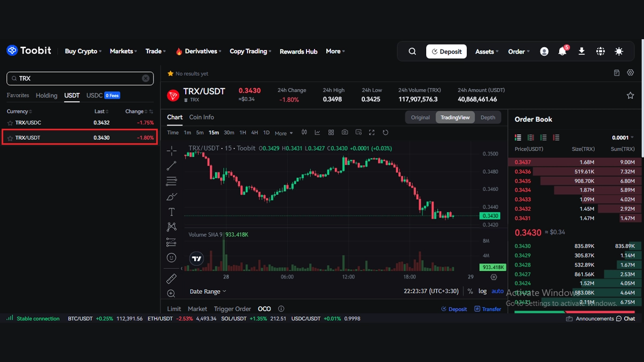
Task: Reset the chart with the refresh icon
Action: pyautogui.click(x=385, y=132)
